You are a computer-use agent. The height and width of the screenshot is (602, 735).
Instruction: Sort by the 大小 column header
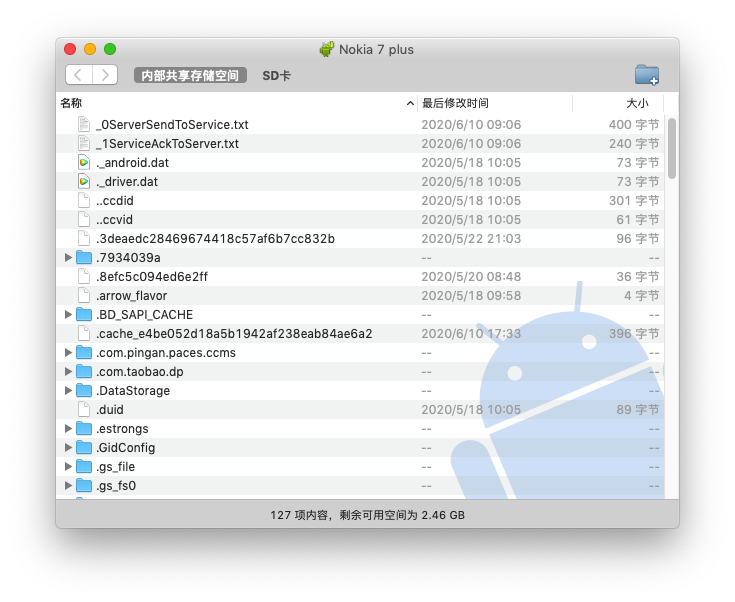click(x=618, y=103)
